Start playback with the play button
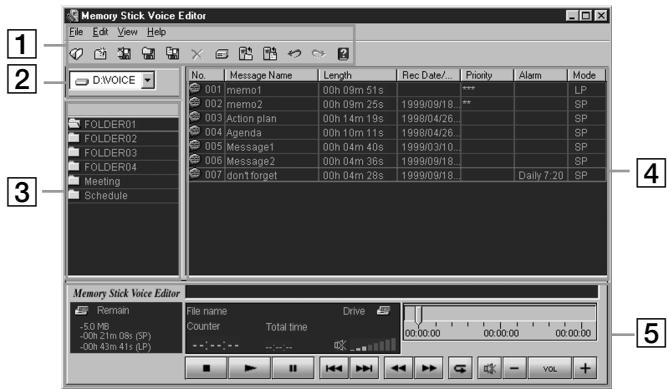Viewport: 667px width, 389px height. (250, 368)
